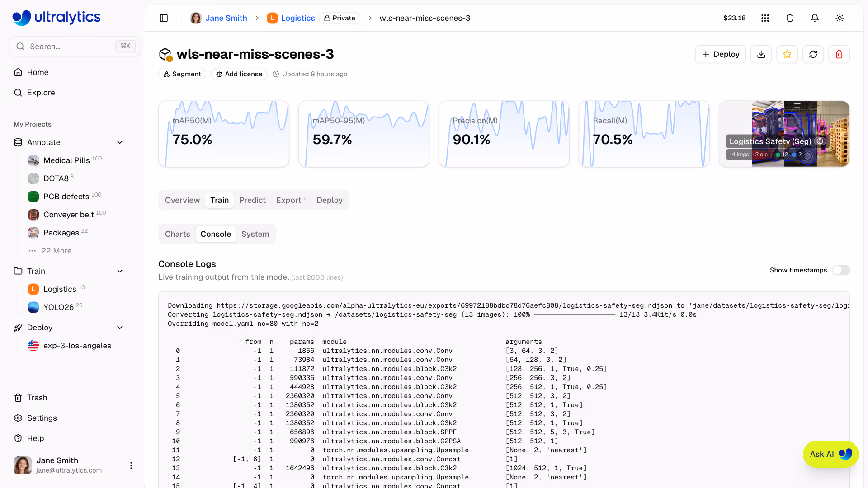Click the model cube icon beside title
Screen dimensions: 868x488
click(x=165, y=55)
